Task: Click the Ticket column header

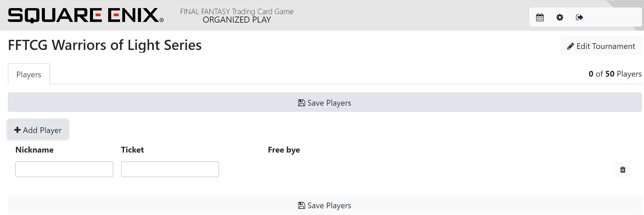Action: point(132,150)
